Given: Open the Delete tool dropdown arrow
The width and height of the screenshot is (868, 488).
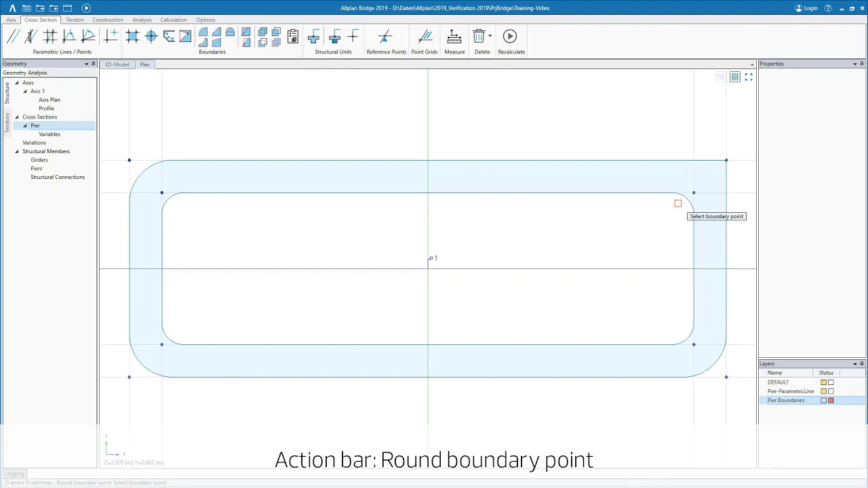Looking at the screenshot, I should [490, 36].
